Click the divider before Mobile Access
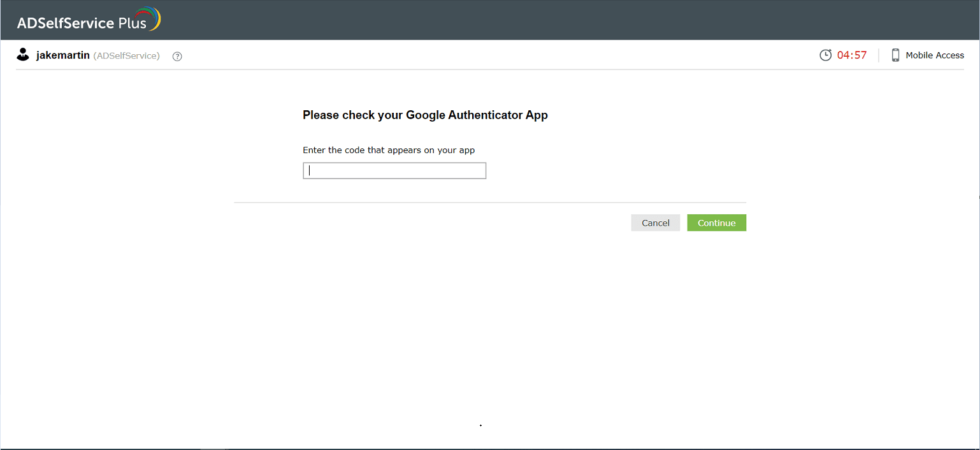 [879, 55]
